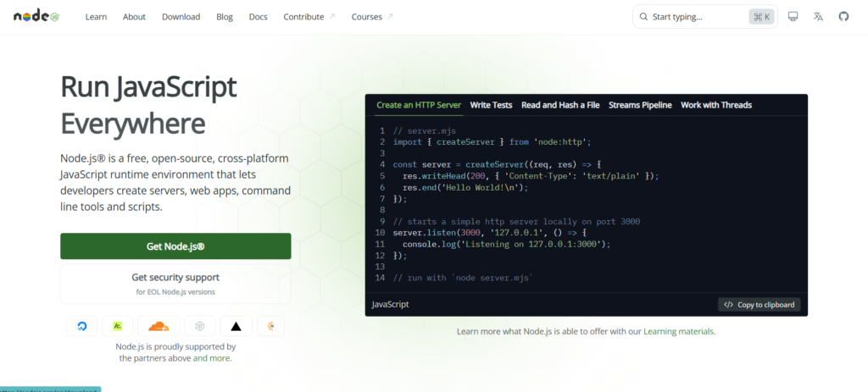
Task: Click the res.writeHead code line
Action: click(531, 176)
